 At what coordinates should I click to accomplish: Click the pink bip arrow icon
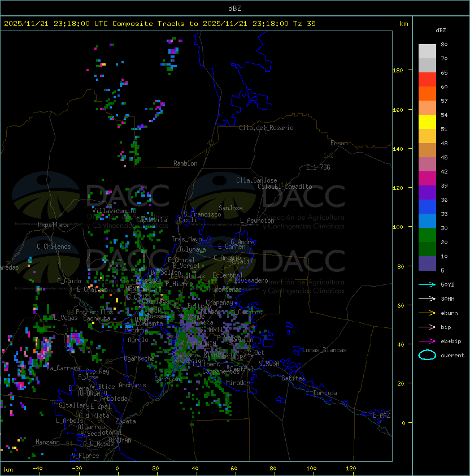427,327
